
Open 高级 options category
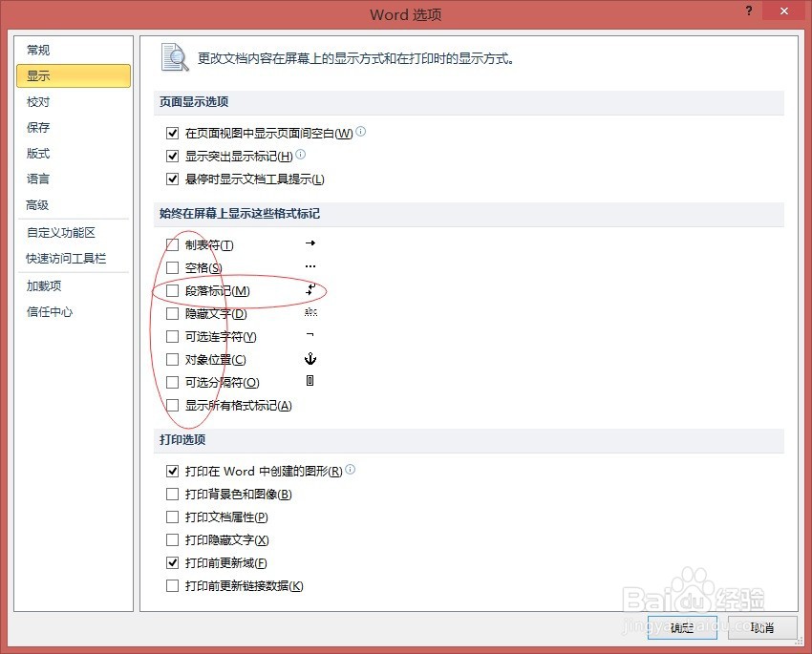tap(73, 205)
